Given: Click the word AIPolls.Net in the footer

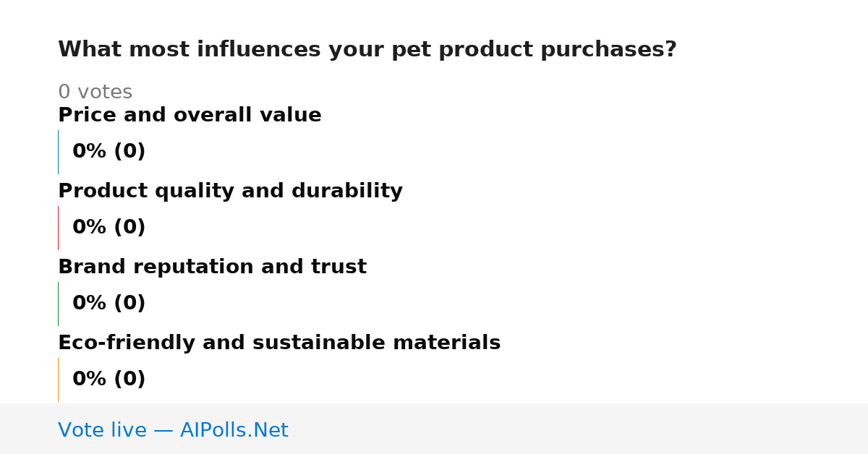Looking at the screenshot, I should coord(234,431).
